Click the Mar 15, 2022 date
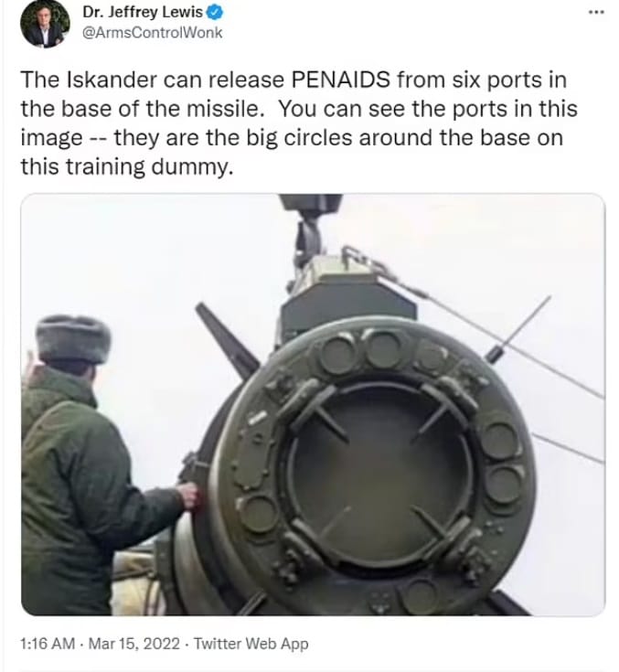 pyautogui.click(x=134, y=644)
